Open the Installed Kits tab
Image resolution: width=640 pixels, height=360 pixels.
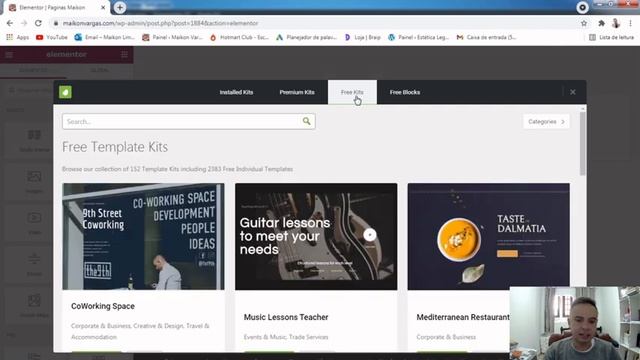236,92
